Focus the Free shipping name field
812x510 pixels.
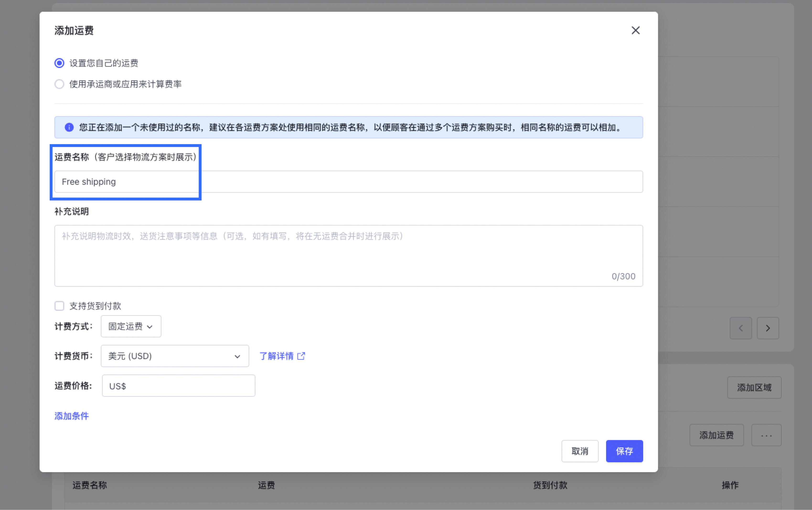coord(348,182)
